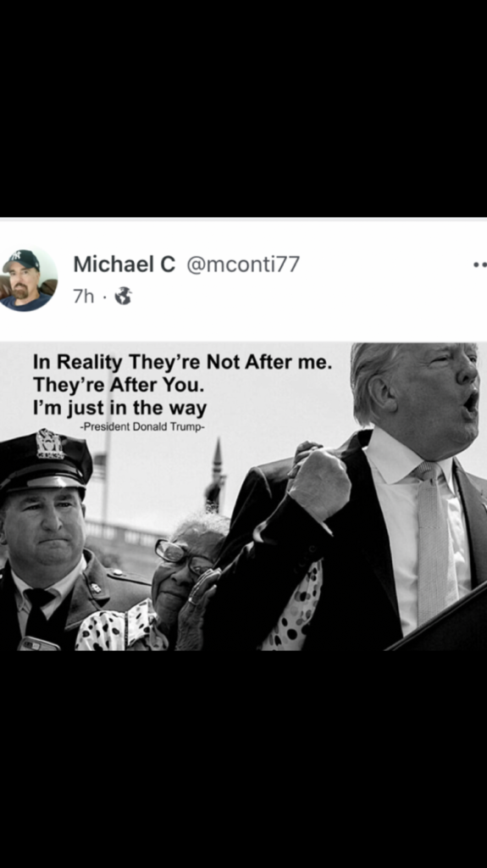Click the police officer's cap badge
This screenshot has width=487, height=868.
pyautogui.click(x=50, y=444)
